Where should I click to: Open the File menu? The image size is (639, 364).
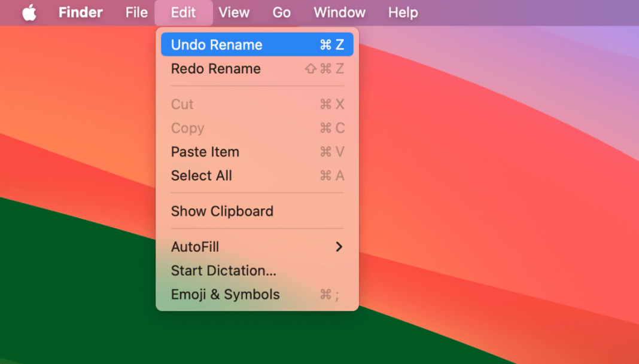point(136,12)
